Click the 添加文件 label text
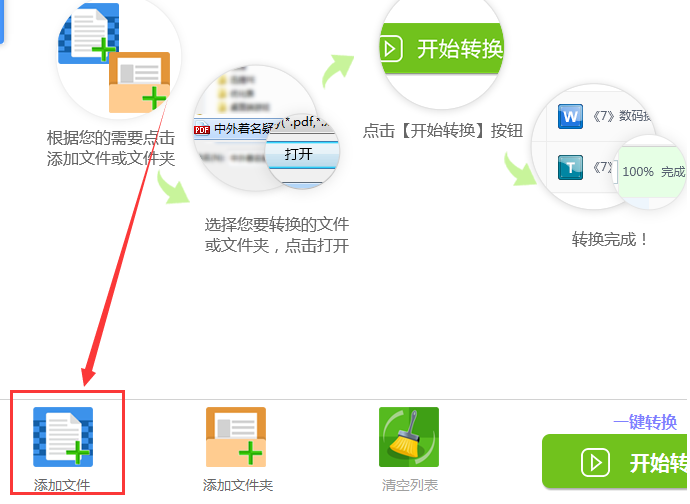This screenshot has height=504, width=690. tap(62, 485)
